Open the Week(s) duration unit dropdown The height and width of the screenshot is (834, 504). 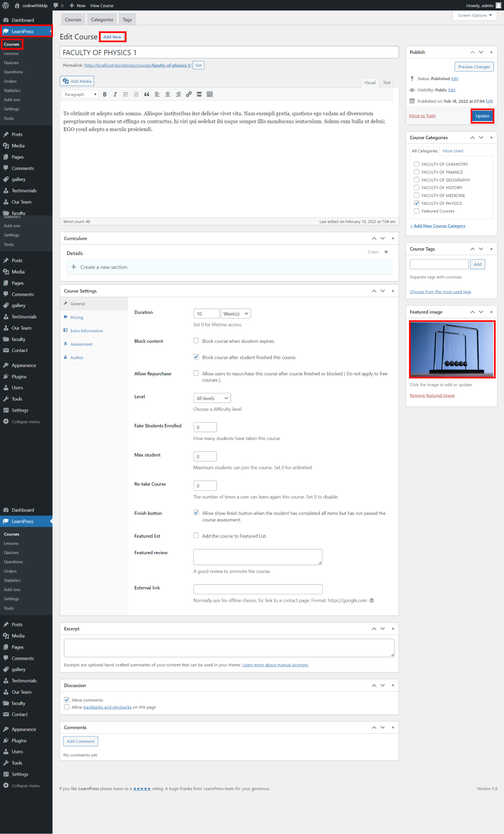pyautogui.click(x=236, y=314)
